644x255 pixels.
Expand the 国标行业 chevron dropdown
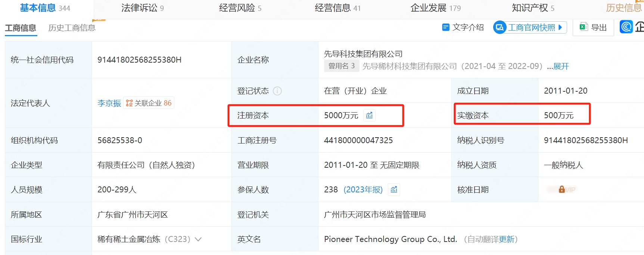(198, 239)
